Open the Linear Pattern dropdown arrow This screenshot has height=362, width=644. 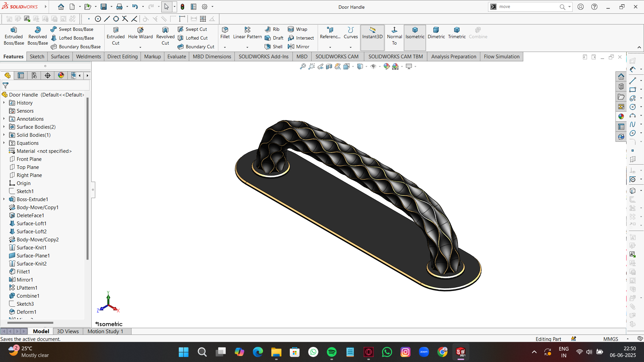(247, 47)
